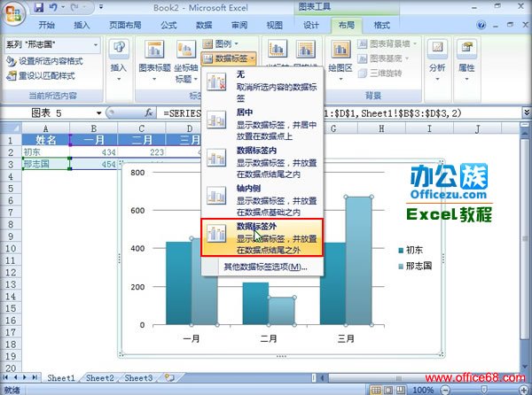
Task: Select row 10 header
Action: [11, 248]
